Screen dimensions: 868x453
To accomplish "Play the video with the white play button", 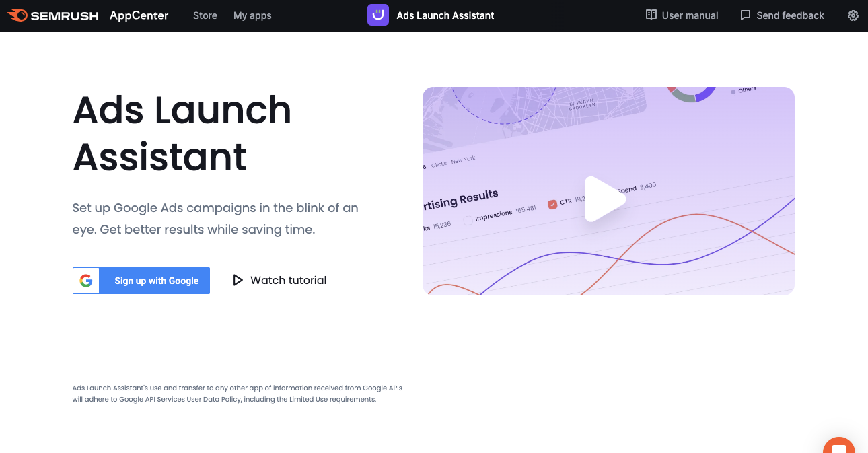I will click(x=604, y=199).
